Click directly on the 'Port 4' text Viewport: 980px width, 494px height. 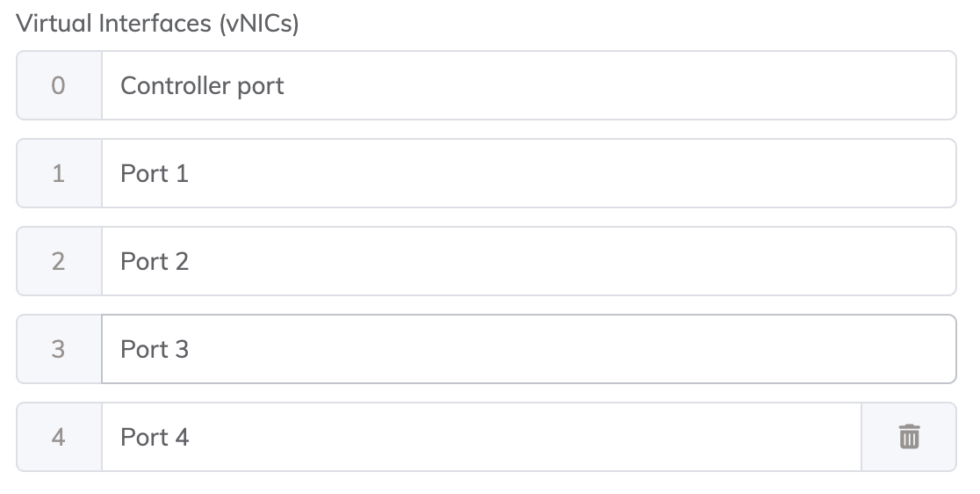click(x=155, y=437)
